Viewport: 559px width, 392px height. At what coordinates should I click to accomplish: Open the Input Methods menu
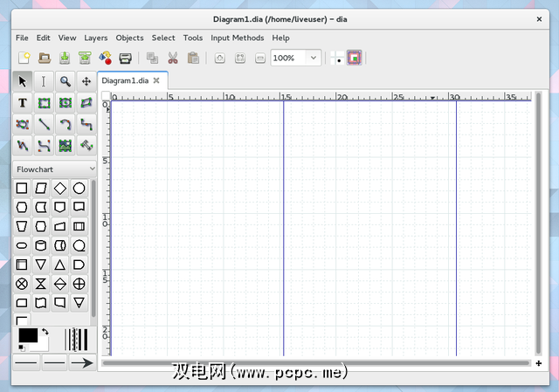pos(237,38)
